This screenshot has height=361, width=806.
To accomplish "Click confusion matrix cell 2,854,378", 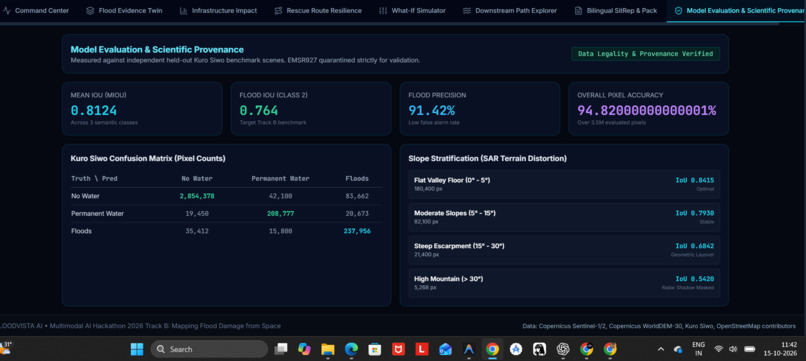I will pos(197,196).
